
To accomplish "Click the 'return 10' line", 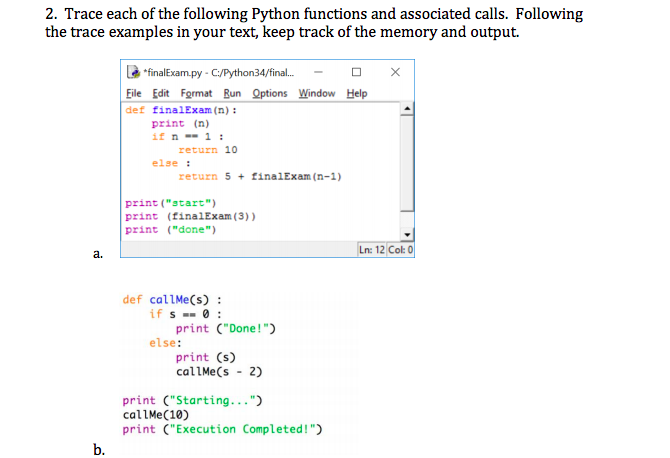I will coord(208,150).
